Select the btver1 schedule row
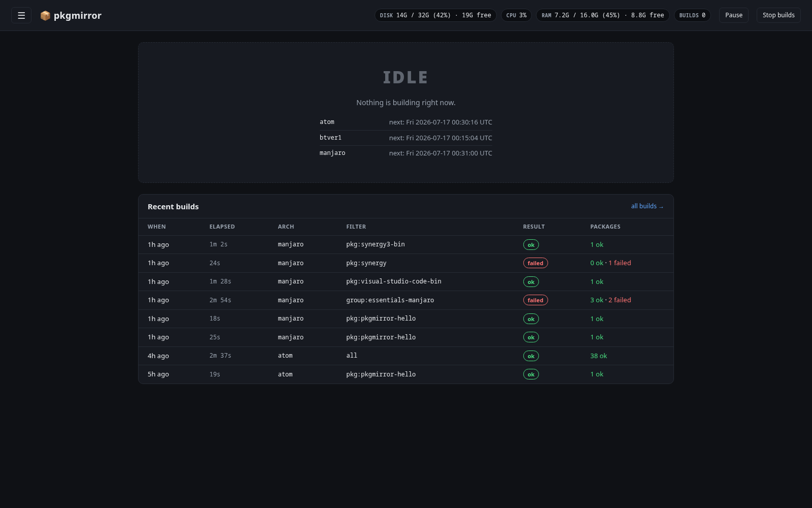Image resolution: width=812 pixels, height=508 pixels. coord(406,138)
